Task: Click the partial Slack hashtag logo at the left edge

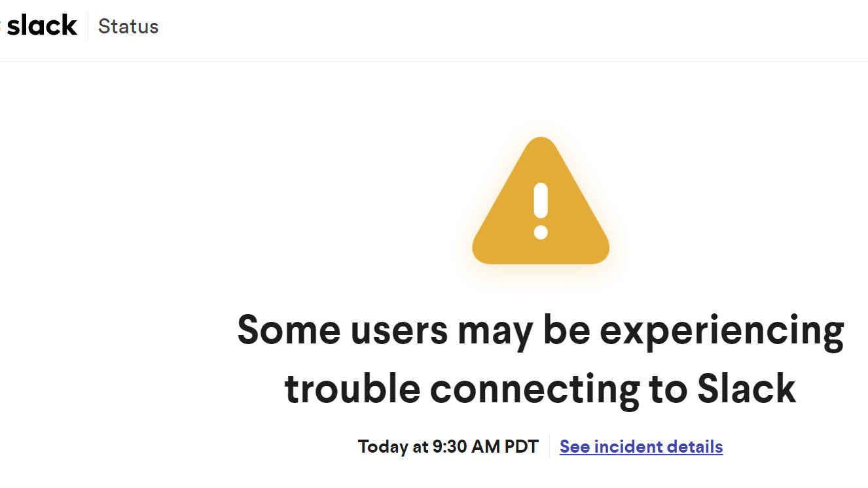Action: tap(2, 26)
